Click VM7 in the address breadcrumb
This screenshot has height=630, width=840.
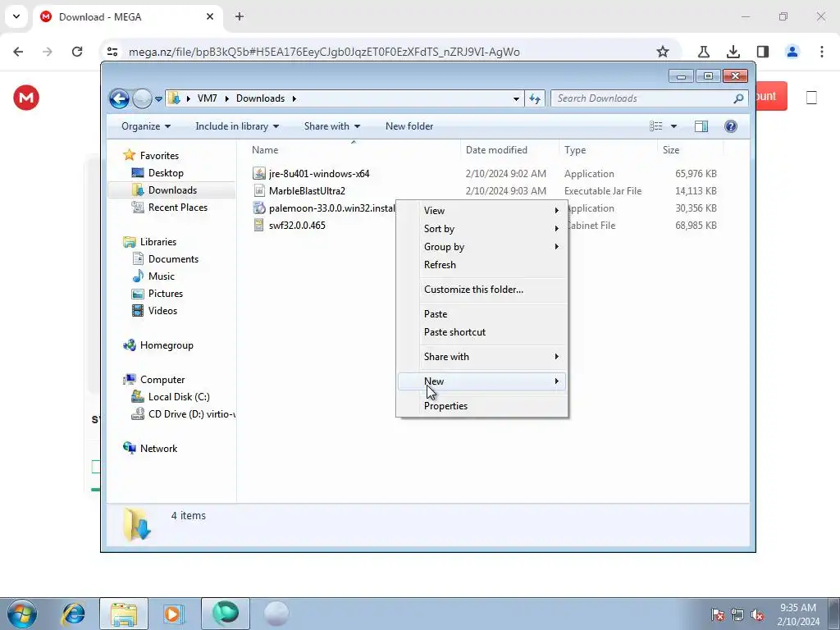(x=208, y=98)
